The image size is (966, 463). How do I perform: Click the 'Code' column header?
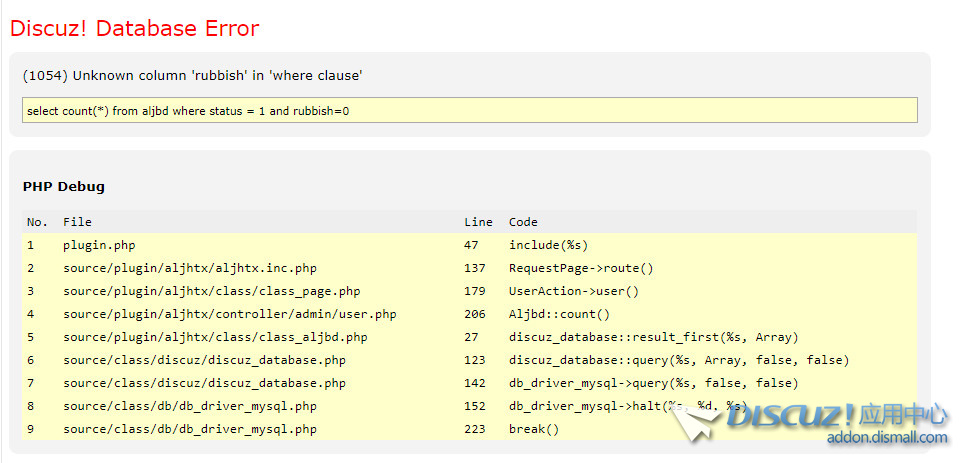pos(523,222)
